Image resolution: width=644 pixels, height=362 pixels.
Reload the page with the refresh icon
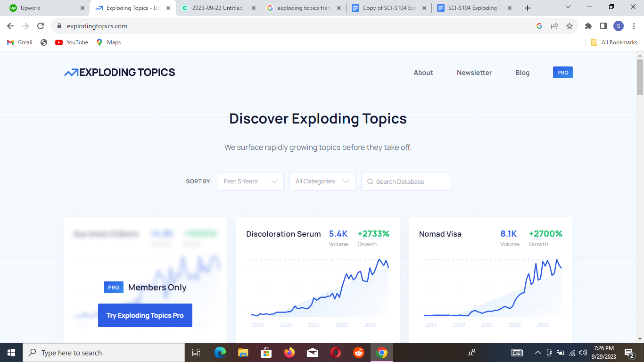40,26
